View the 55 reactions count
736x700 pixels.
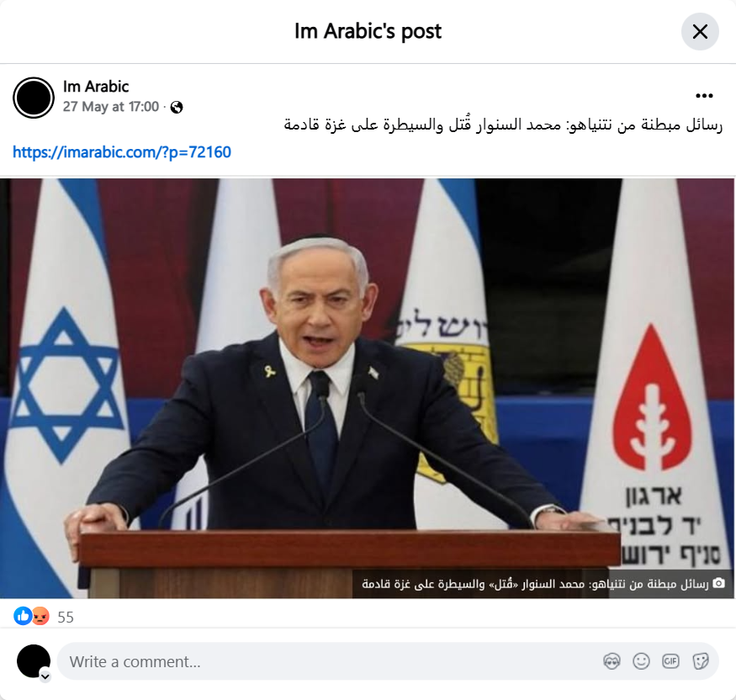pos(66,617)
